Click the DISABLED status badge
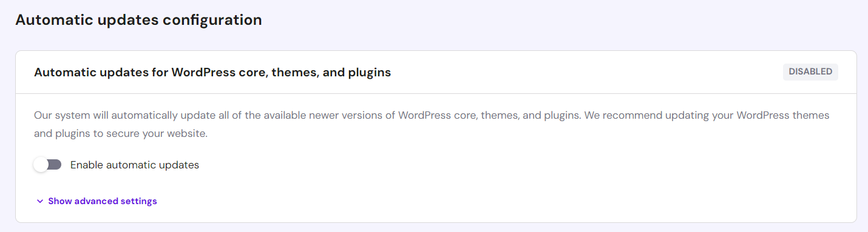The width and height of the screenshot is (868, 232). click(x=810, y=71)
